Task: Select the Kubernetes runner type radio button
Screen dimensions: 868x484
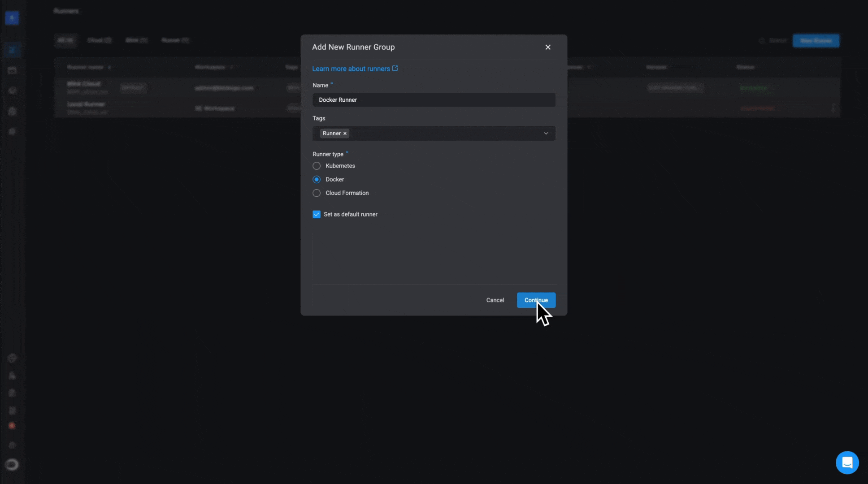Action: coord(316,166)
